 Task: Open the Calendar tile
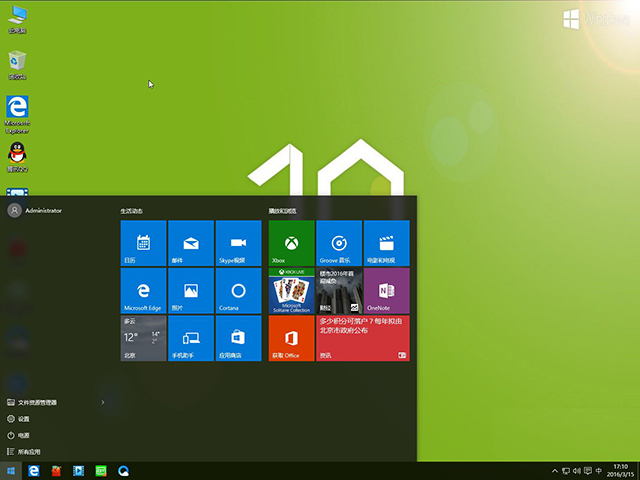tap(143, 243)
